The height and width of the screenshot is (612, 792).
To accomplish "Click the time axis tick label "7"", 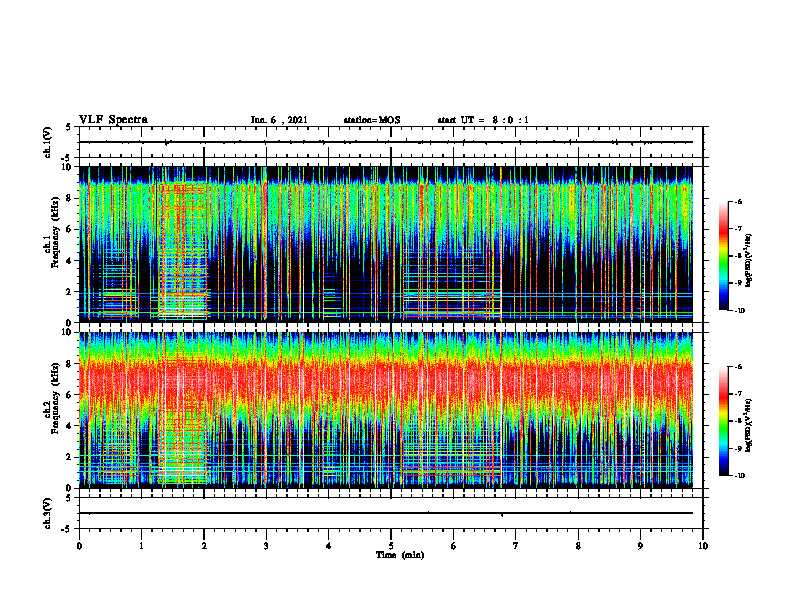I will (x=516, y=546).
